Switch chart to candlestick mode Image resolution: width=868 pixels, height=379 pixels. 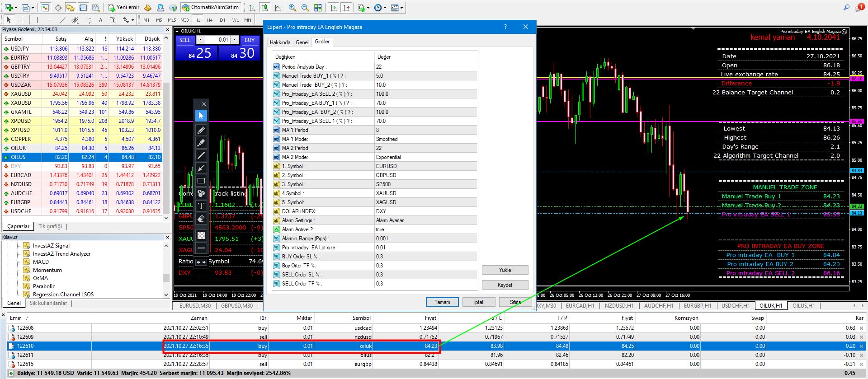click(x=265, y=8)
